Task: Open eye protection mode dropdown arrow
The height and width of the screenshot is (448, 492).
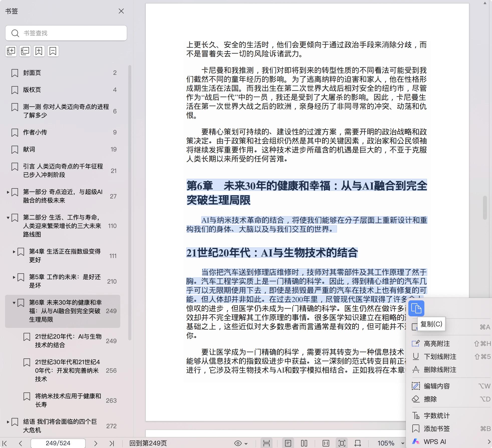Action: [x=246, y=443]
